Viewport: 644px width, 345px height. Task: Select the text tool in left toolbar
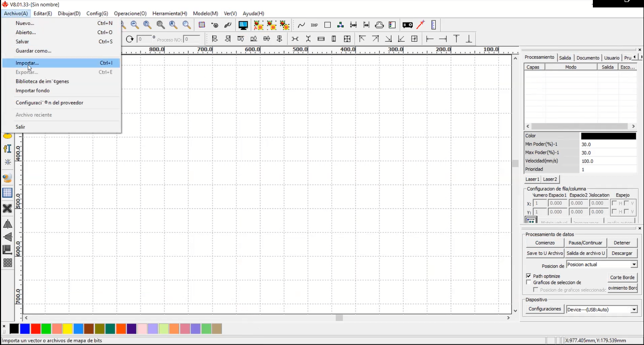coord(7,148)
